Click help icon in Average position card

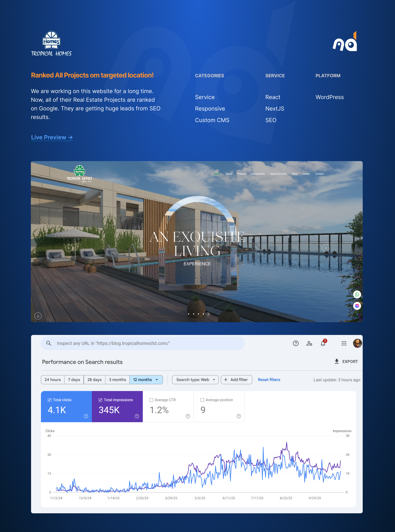[x=239, y=416]
